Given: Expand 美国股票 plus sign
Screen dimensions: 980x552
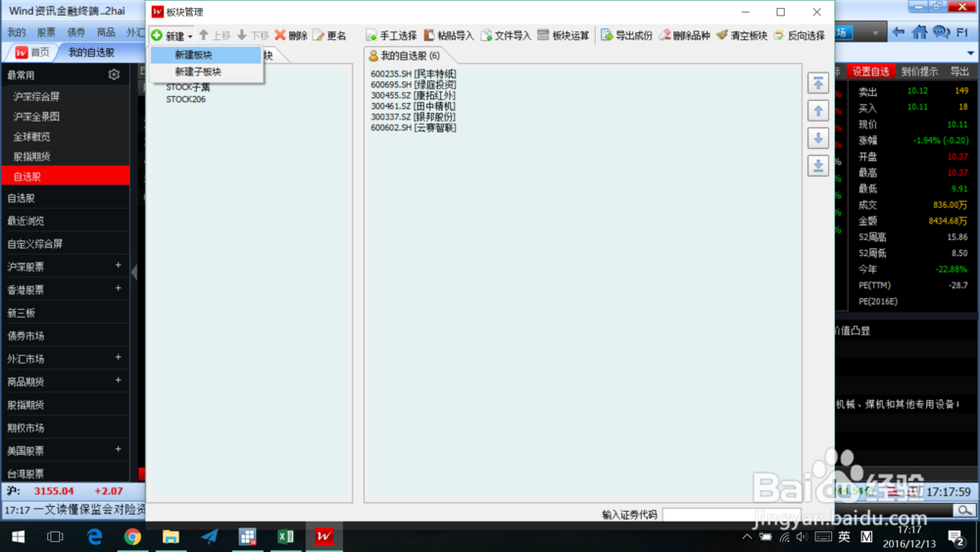Looking at the screenshot, I should coord(119,449).
